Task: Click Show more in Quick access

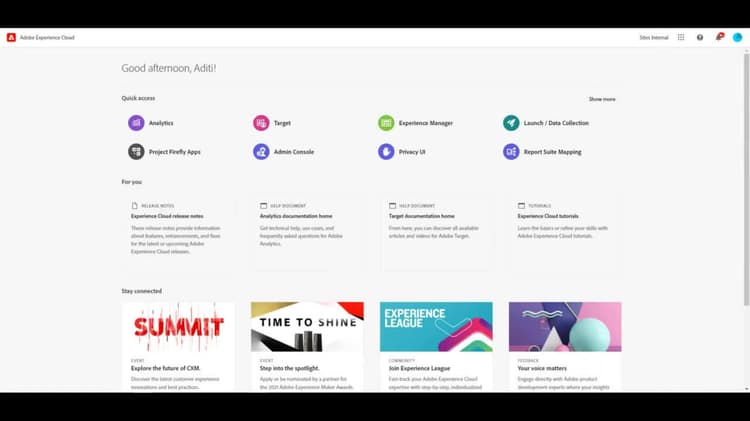Action: point(602,99)
